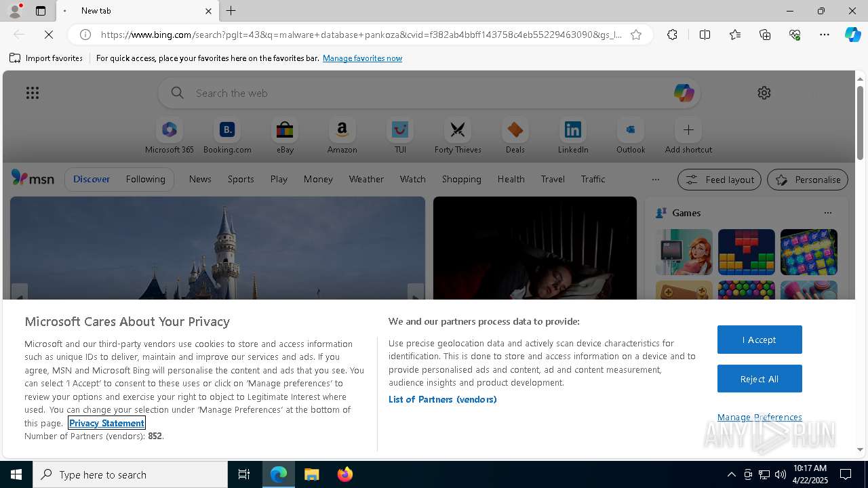Click Import favorites button
The width and height of the screenshot is (868, 488).
[46, 58]
